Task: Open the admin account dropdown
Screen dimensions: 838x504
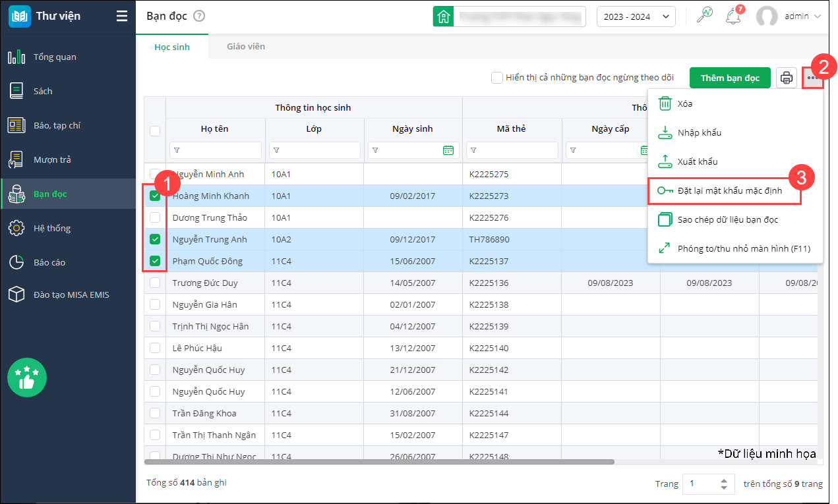Action: [789, 17]
